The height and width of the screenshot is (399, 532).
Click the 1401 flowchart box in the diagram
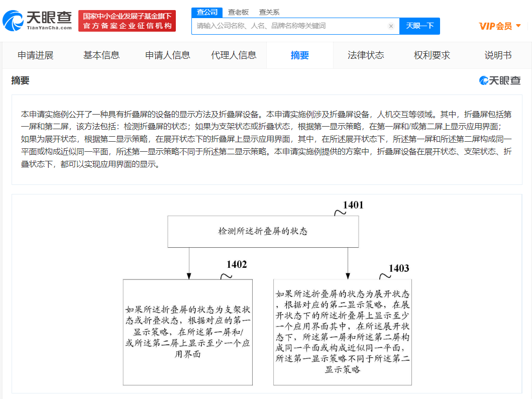click(x=263, y=231)
